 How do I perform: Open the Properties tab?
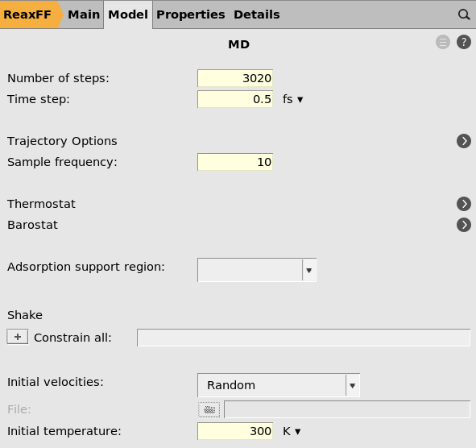click(x=191, y=15)
